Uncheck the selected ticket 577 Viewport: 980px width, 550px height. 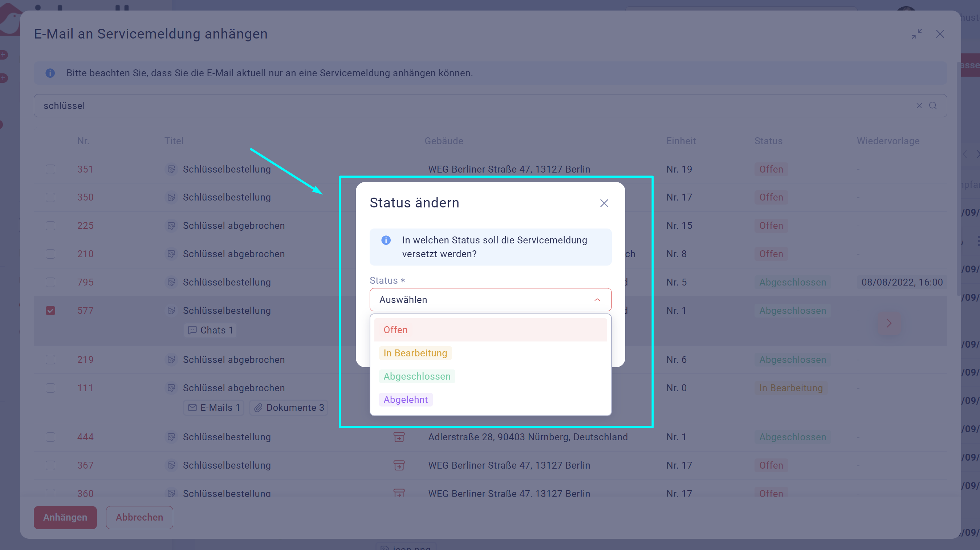(50, 311)
